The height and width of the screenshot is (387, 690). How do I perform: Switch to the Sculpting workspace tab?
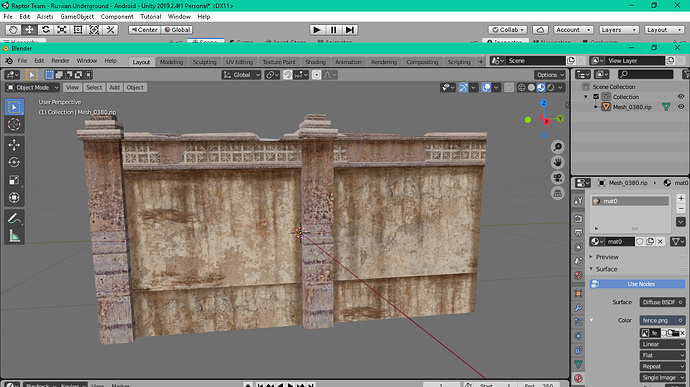[x=204, y=62]
